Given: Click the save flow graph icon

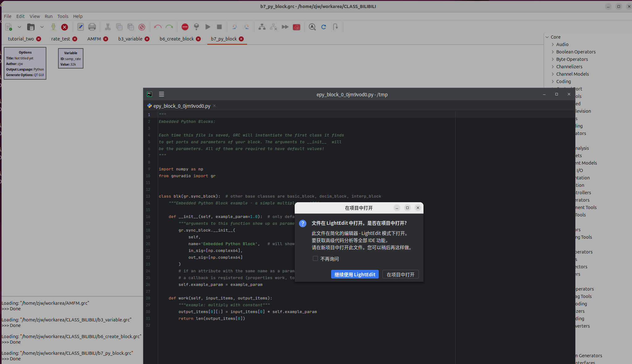Looking at the screenshot, I should [x=53, y=27].
